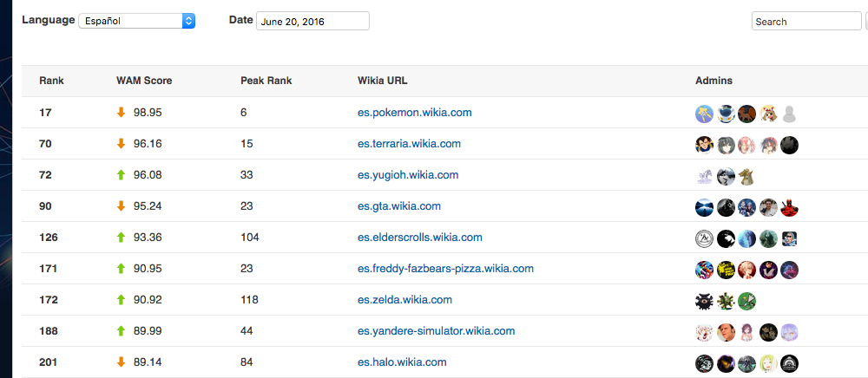Visit es.yandere-simulator.wikia.com

point(437,331)
